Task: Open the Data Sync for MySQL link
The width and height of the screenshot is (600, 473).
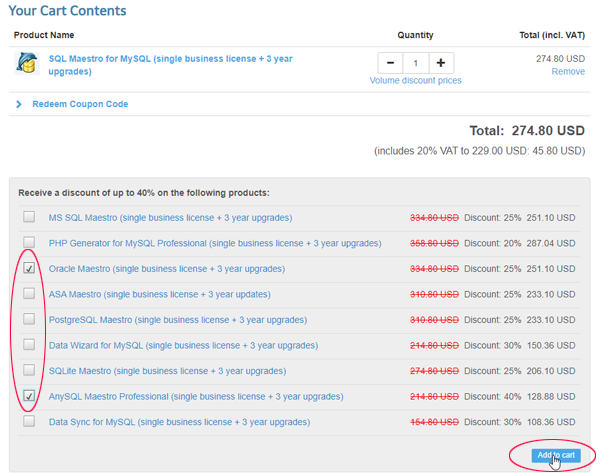Action: [x=179, y=422]
